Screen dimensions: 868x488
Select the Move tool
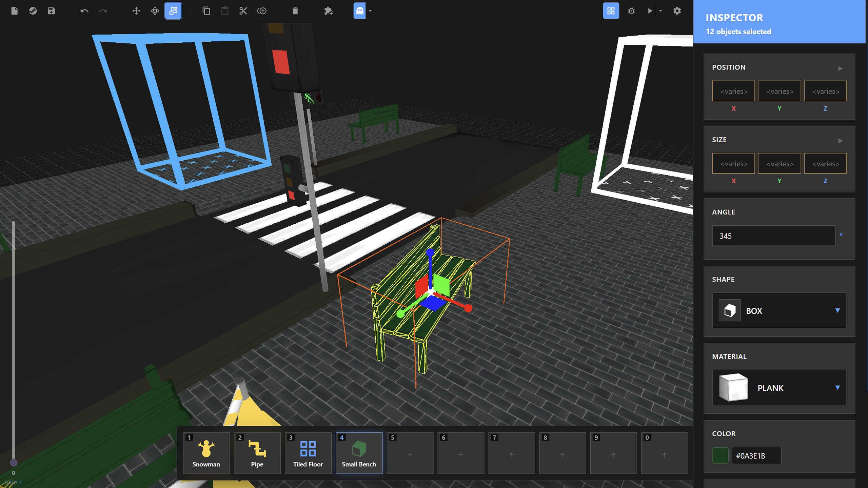(x=136, y=11)
